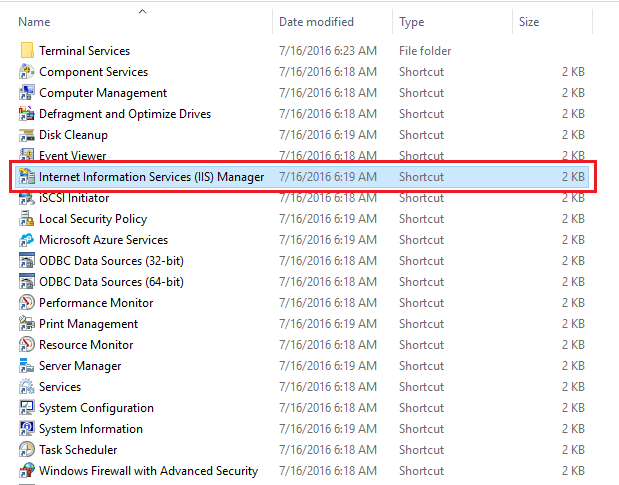619x485 pixels.
Task: Sort by the Name column header
Action: click(x=34, y=22)
